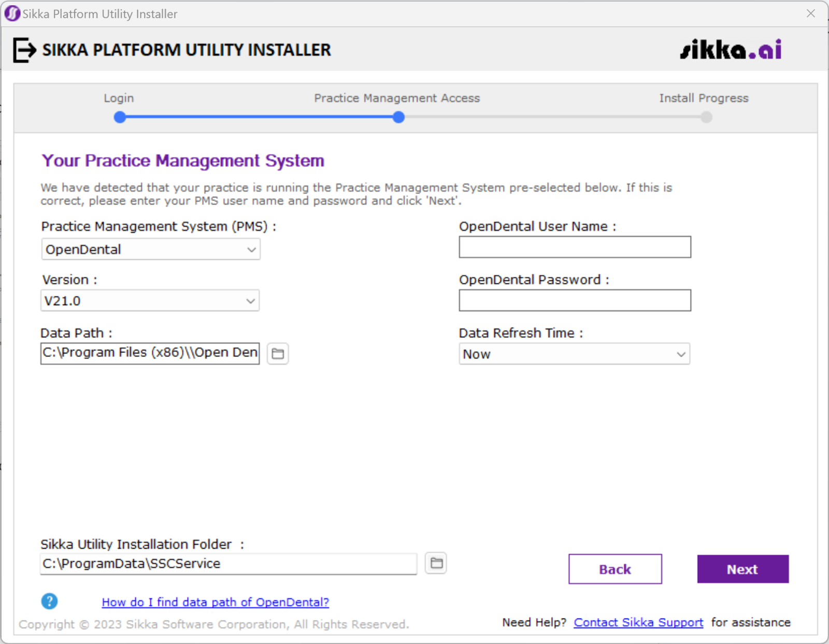
Task: Click the grey Install Progress step dot
Action: [706, 117]
